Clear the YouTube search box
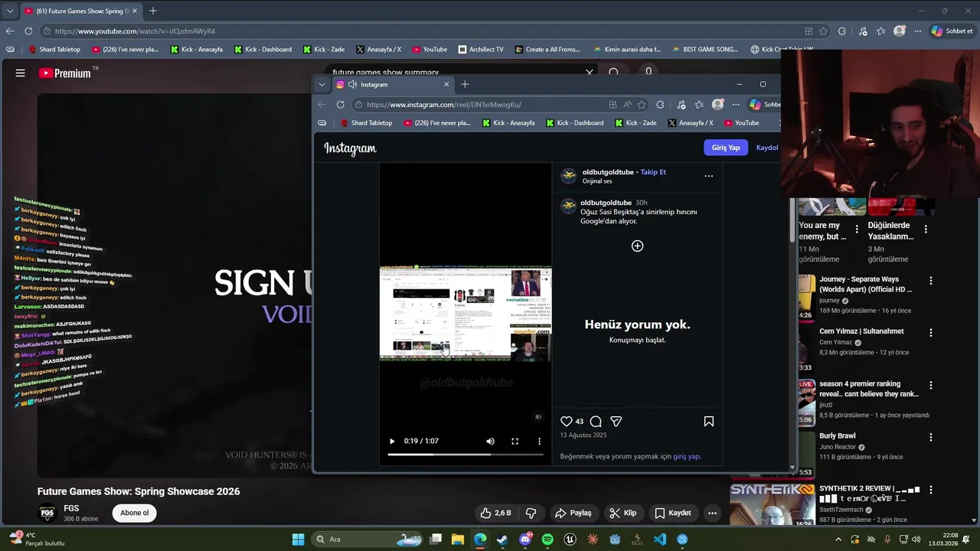This screenshot has height=551, width=980. click(590, 72)
